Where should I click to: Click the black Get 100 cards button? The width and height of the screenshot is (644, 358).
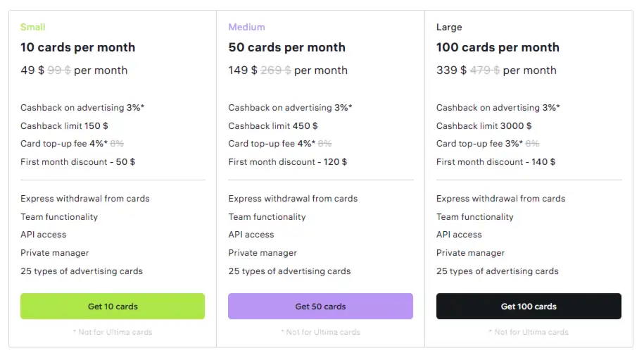(529, 307)
